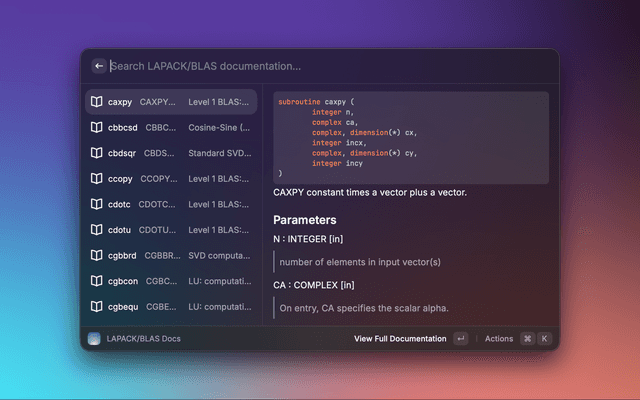Click the ccopy book icon
The image size is (640, 400).
pos(95,179)
